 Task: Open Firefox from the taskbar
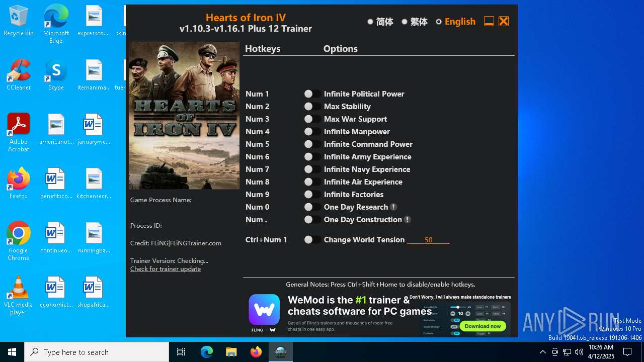coord(256,352)
